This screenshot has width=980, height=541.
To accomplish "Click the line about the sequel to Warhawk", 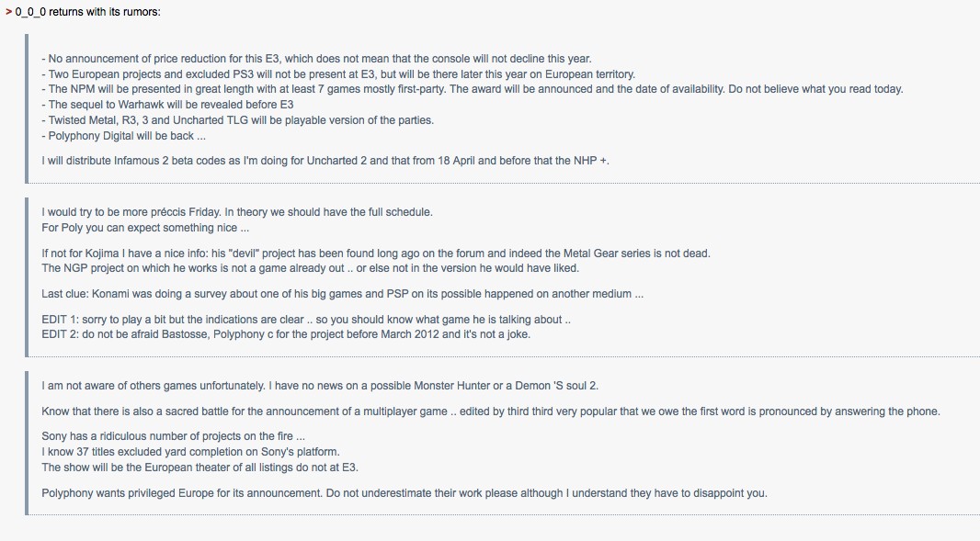I will pos(167,105).
